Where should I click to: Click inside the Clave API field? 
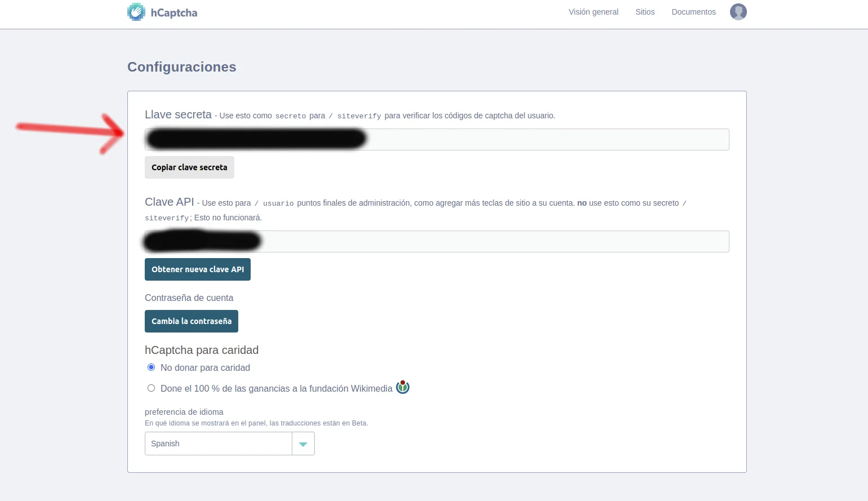[437, 241]
